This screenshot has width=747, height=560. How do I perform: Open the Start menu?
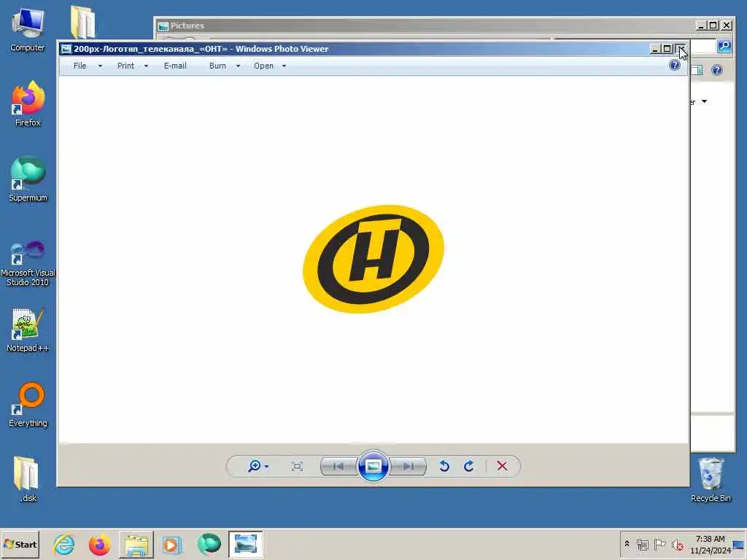click(20, 544)
